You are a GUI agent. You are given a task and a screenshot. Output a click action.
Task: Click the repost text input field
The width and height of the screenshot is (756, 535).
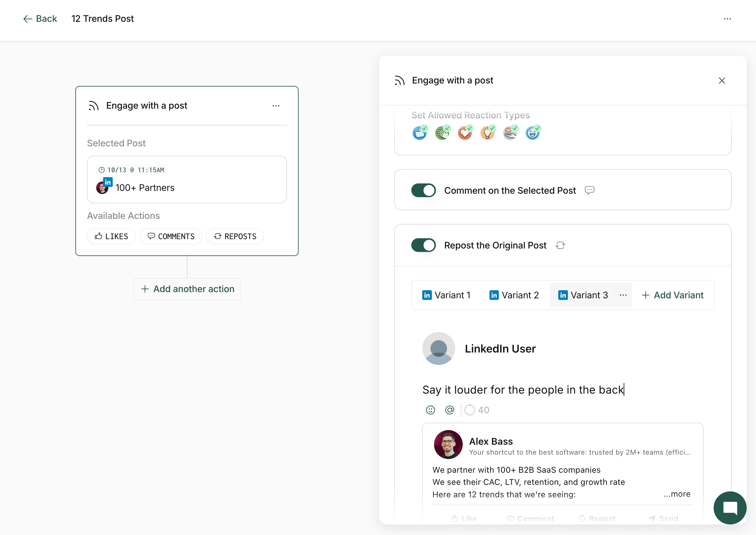point(563,390)
